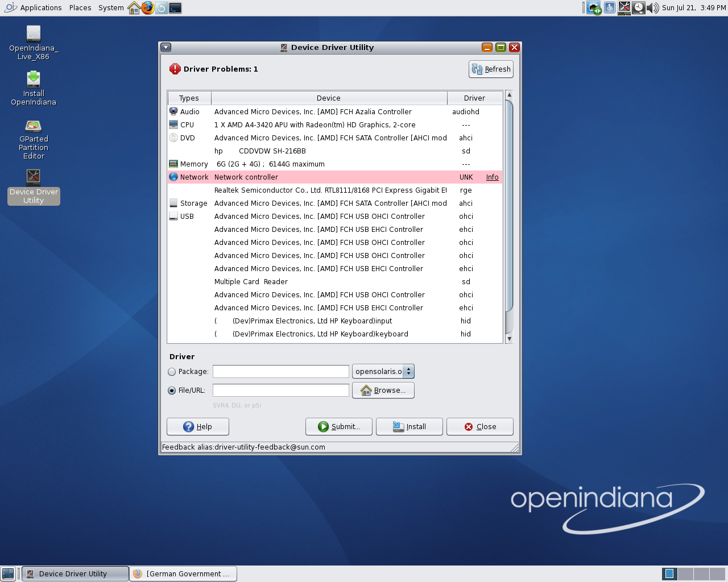Open the window menu arrow in title bar
Viewport: 728px width, 582px height.
pos(166,48)
